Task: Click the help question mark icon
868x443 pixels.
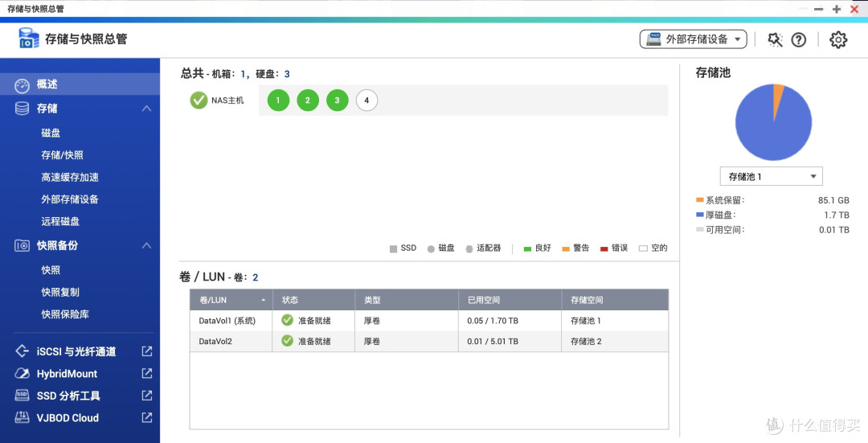Action: coord(798,39)
